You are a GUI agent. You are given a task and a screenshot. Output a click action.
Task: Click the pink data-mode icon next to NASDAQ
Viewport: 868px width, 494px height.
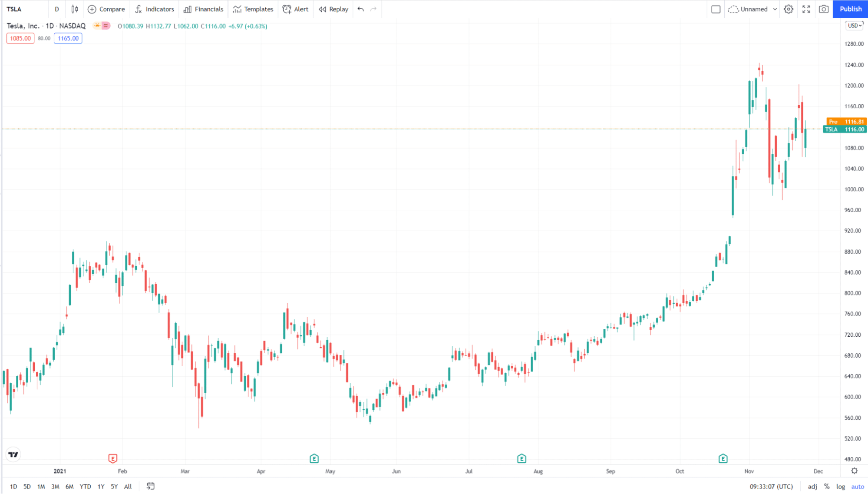pyautogui.click(x=106, y=26)
